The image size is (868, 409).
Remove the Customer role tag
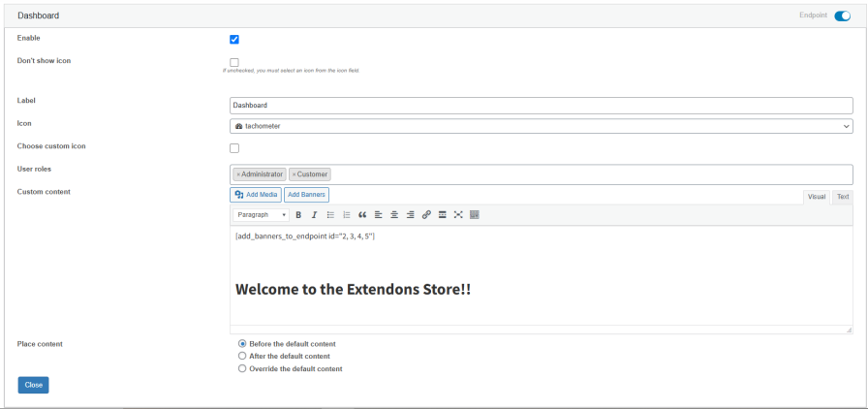pyautogui.click(x=294, y=174)
